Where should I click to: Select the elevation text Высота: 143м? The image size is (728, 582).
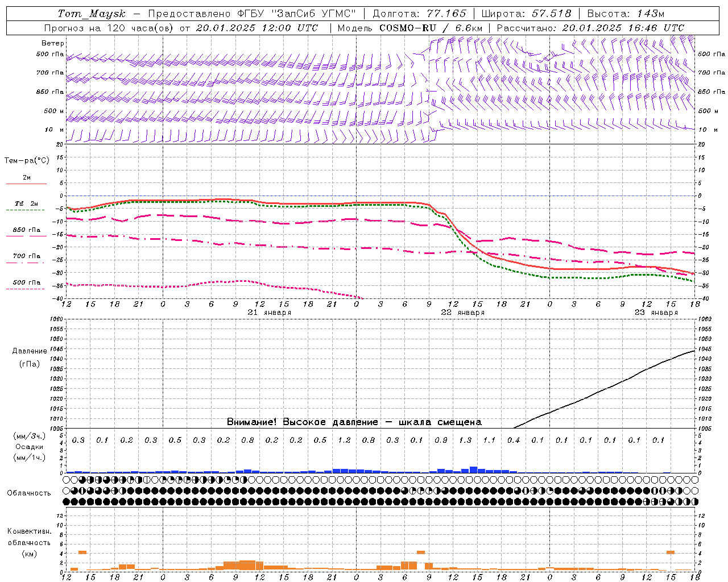626,14
